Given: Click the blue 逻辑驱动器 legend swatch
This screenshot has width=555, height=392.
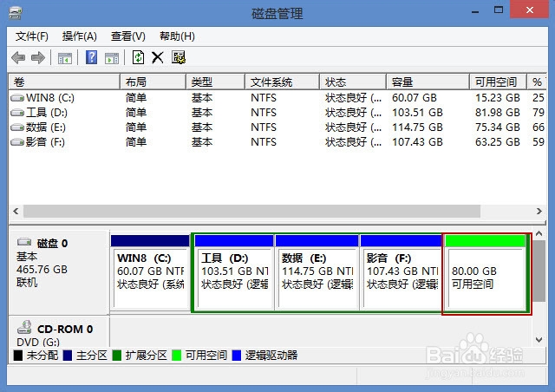Looking at the screenshot, I should [237, 356].
